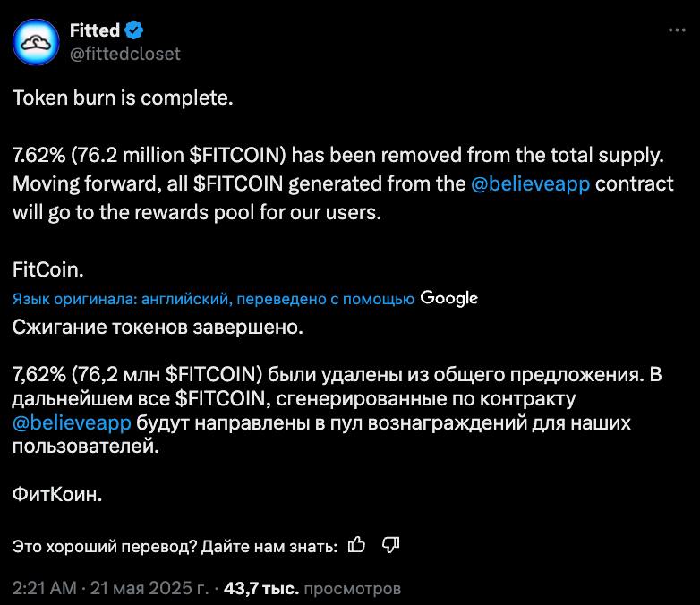700x605 pixels.
Task: Click the Google logo by the translation notice
Action: [448, 298]
